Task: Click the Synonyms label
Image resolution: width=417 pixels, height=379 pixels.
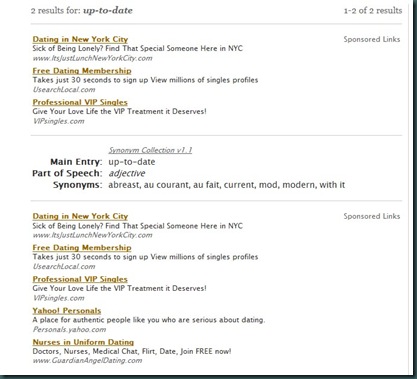Action: [77, 185]
